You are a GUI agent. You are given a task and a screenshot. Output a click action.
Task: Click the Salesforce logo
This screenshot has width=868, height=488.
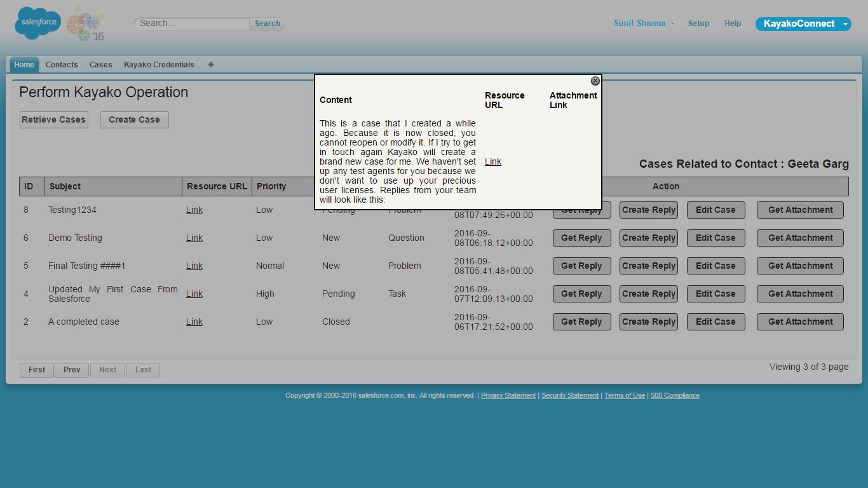click(38, 23)
